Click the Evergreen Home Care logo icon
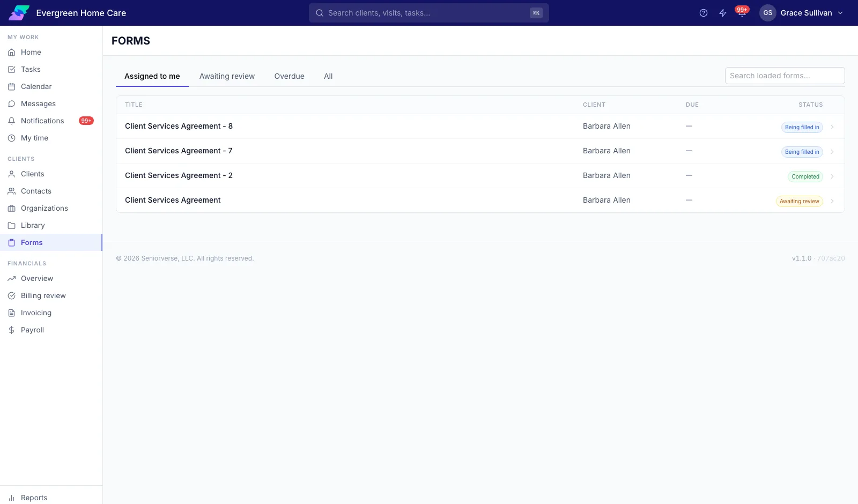The height and width of the screenshot is (504, 858). click(x=19, y=13)
